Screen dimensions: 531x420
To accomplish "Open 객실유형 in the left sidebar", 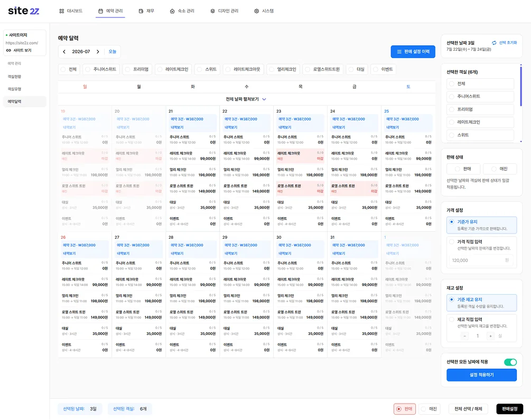I will pyautogui.click(x=15, y=89).
